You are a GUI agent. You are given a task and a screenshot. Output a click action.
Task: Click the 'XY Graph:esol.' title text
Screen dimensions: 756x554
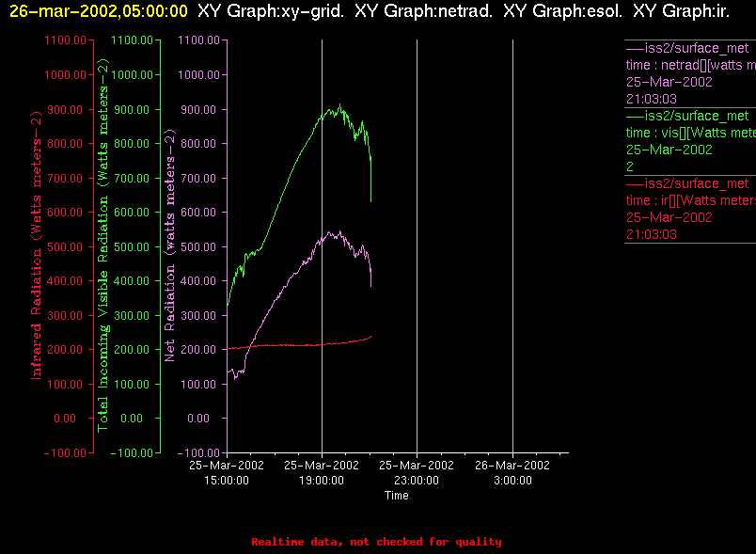pyautogui.click(x=562, y=11)
